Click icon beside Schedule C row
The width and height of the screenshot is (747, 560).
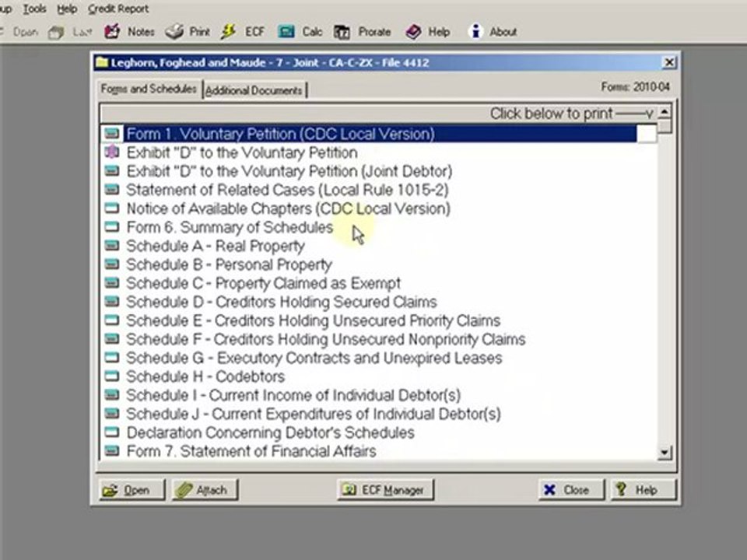pyautogui.click(x=112, y=283)
